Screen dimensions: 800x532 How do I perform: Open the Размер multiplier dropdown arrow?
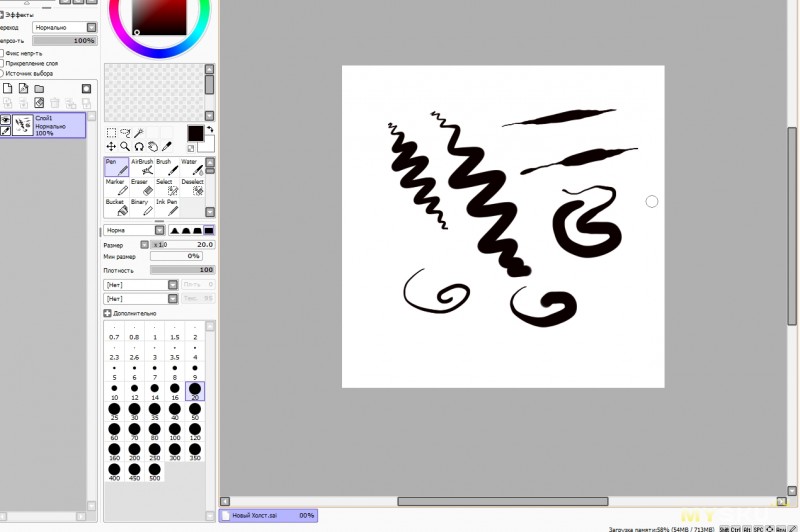click(145, 245)
